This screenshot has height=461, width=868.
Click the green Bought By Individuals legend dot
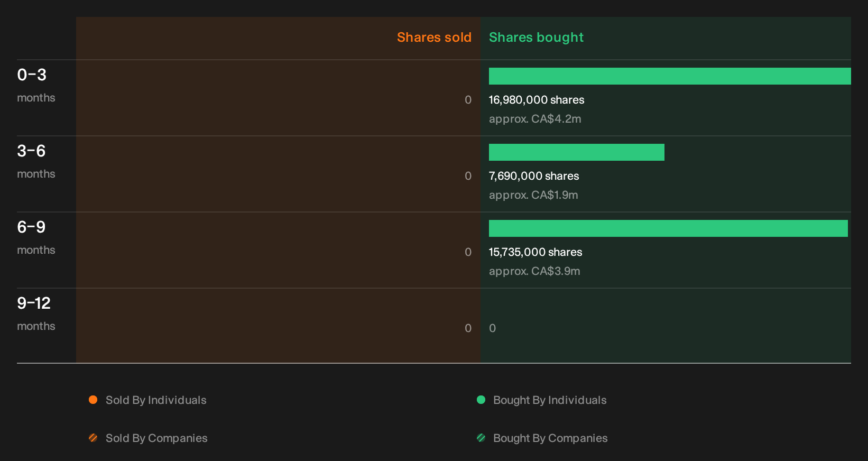(481, 400)
